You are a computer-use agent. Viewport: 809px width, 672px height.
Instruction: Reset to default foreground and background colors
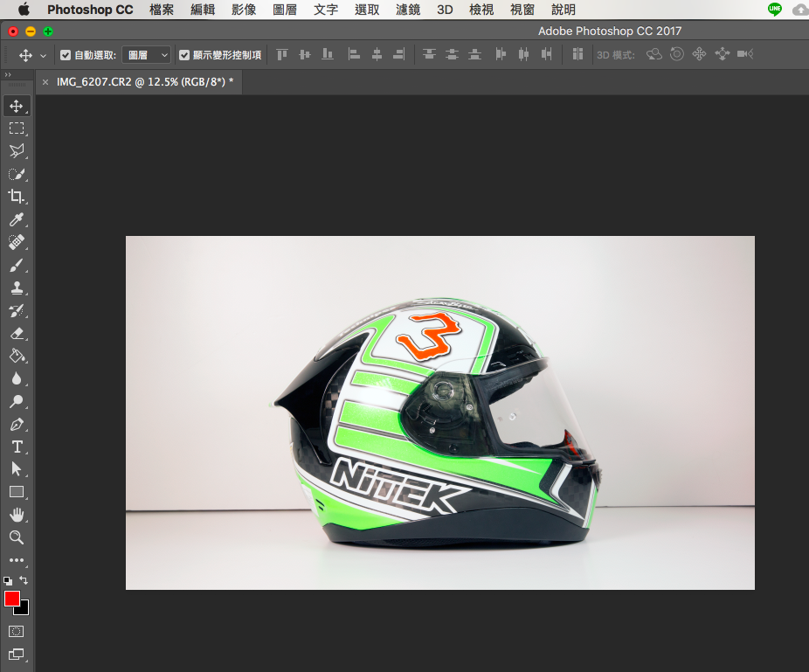[8, 580]
